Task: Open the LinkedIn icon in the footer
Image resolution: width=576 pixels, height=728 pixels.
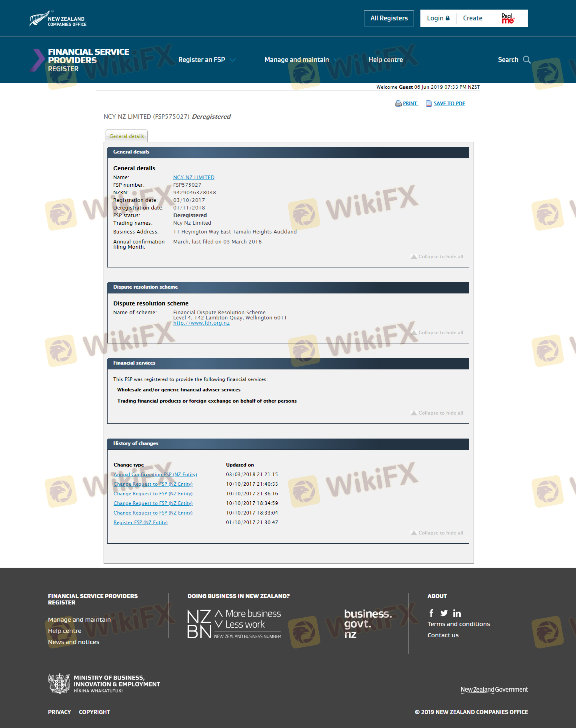Action: pyautogui.click(x=457, y=613)
